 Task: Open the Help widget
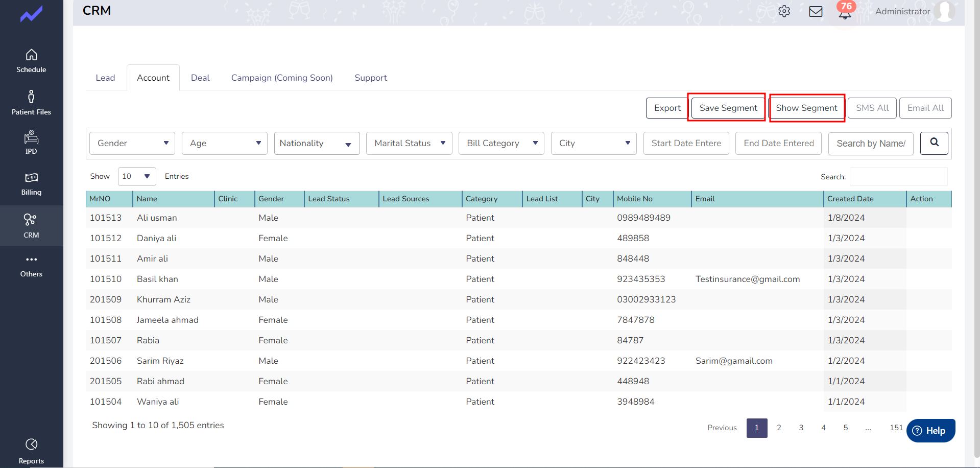tap(930, 431)
